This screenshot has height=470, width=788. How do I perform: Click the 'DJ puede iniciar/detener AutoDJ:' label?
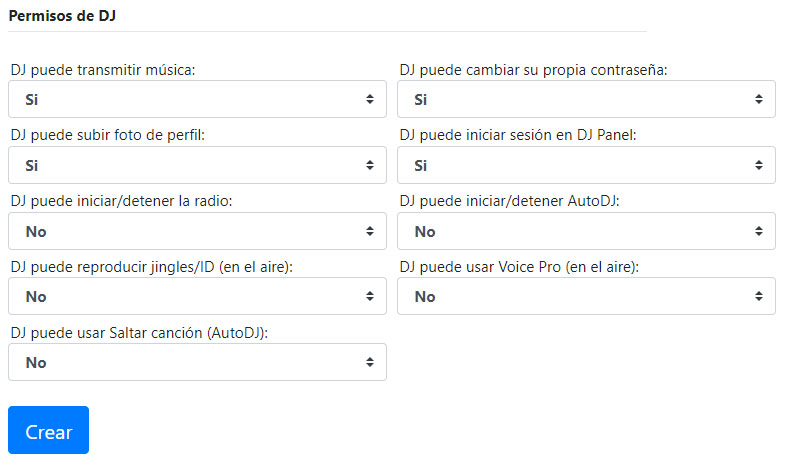tap(509, 202)
